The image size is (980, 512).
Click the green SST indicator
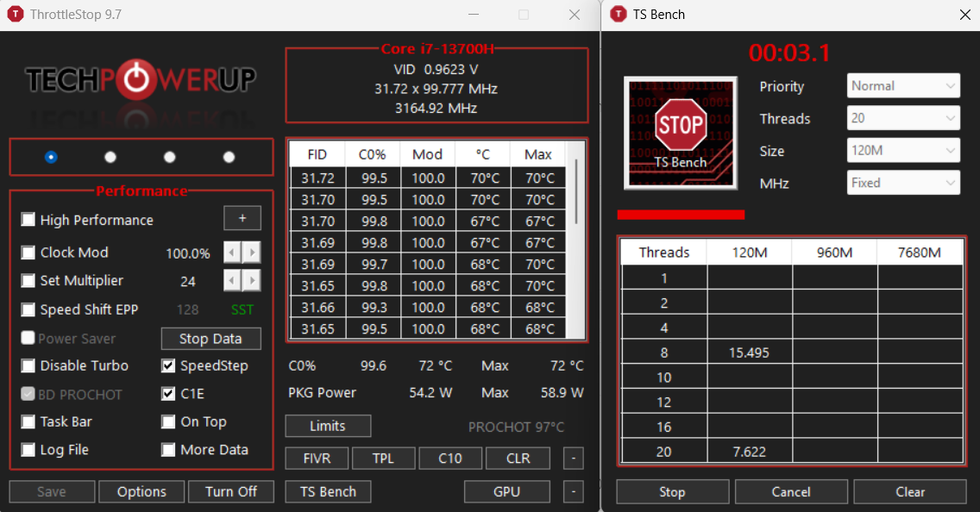(242, 309)
